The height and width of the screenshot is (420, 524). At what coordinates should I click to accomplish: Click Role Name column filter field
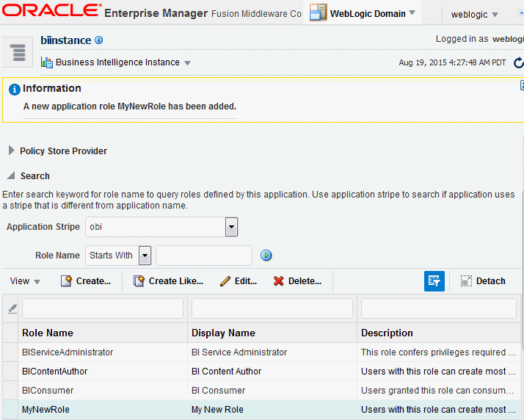point(103,308)
